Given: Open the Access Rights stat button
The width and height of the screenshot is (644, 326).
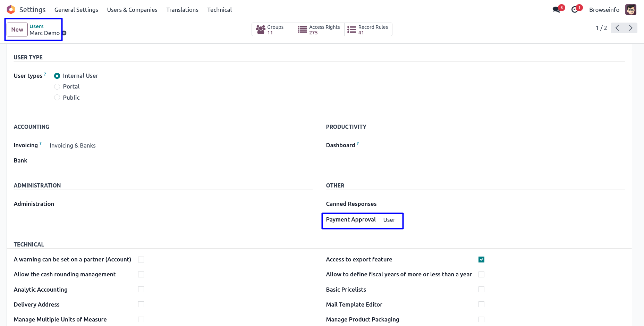Looking at the screenshot, I should coord(320,30).
